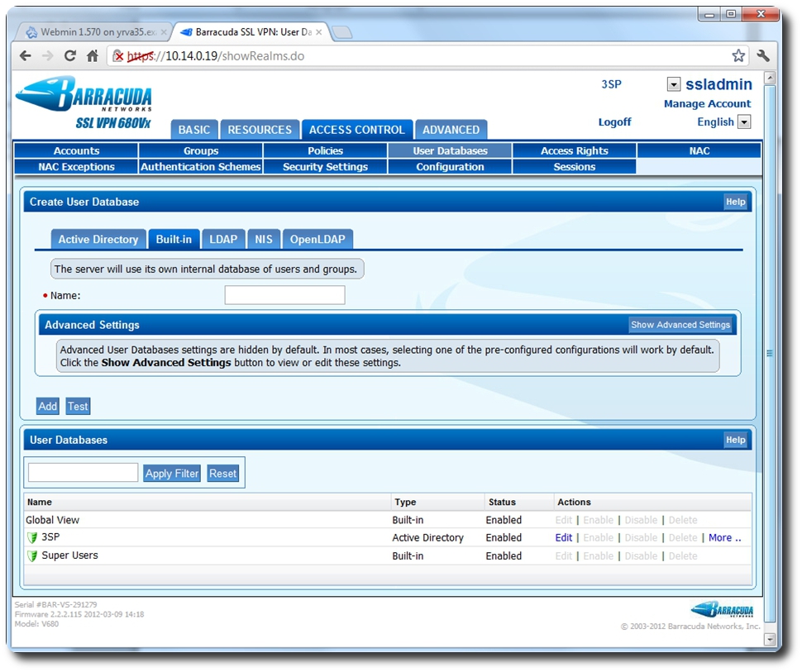802x672 pixels.
Task: Click the Show Advanced Settings button
Action: 680,325
